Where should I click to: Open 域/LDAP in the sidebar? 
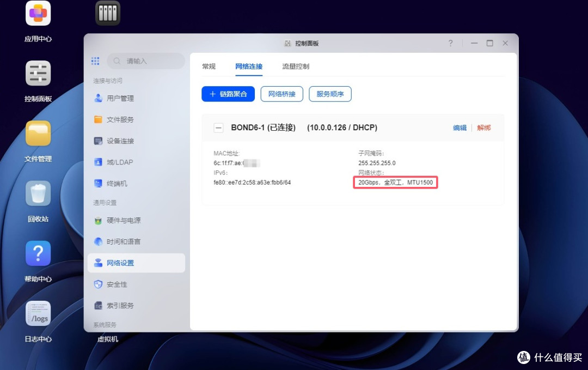tap(136, 162)
